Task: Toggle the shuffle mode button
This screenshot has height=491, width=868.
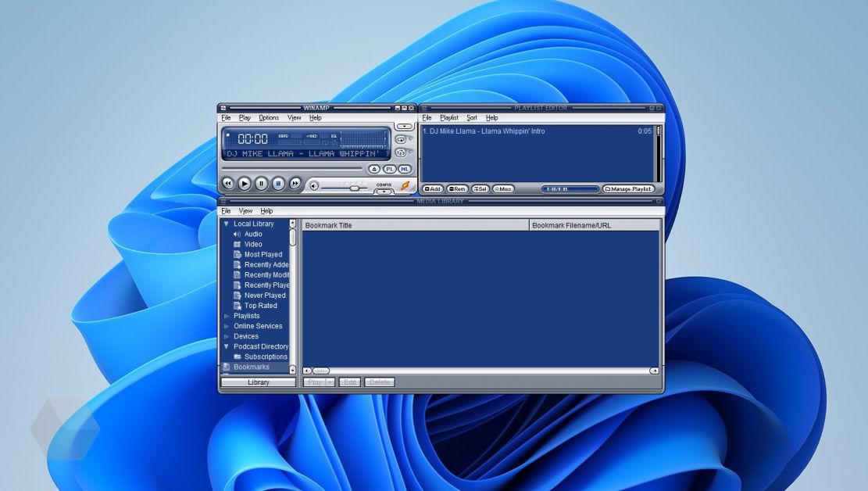Action: (x=401, y=152)
